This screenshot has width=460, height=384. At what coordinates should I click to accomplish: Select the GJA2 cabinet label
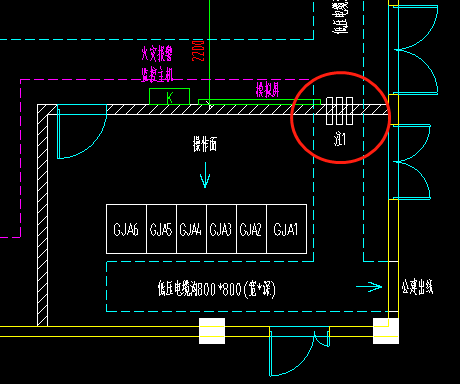click(250, 230)
